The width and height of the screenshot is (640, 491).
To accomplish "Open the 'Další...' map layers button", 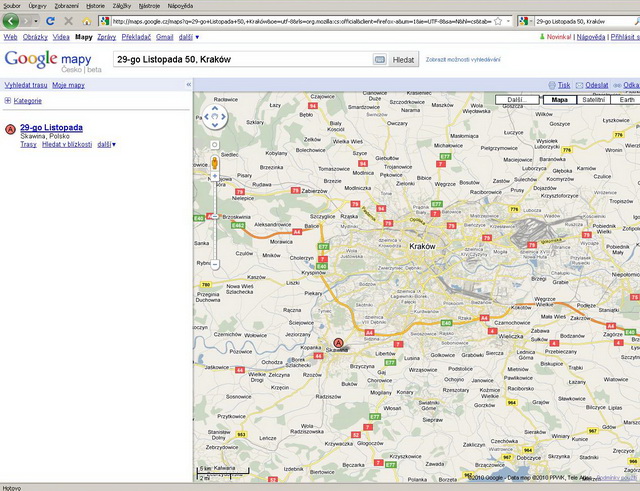I will (517, 100).
